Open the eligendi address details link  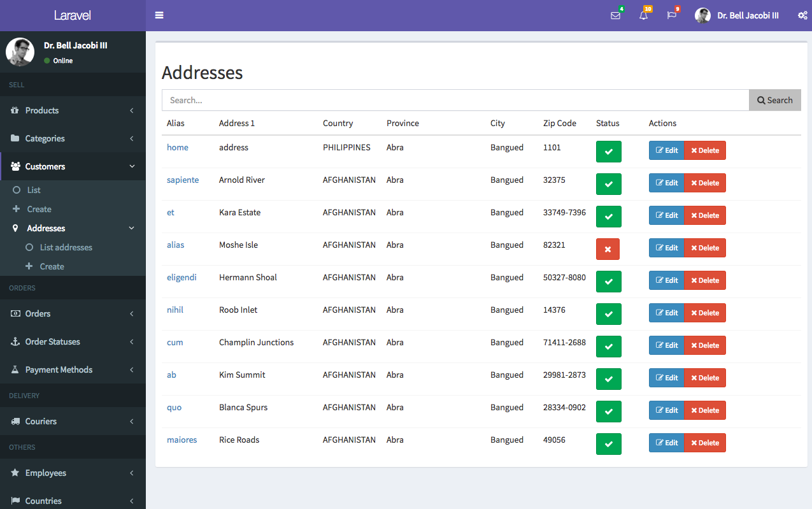pyautogui.click(x=182, y=277)
